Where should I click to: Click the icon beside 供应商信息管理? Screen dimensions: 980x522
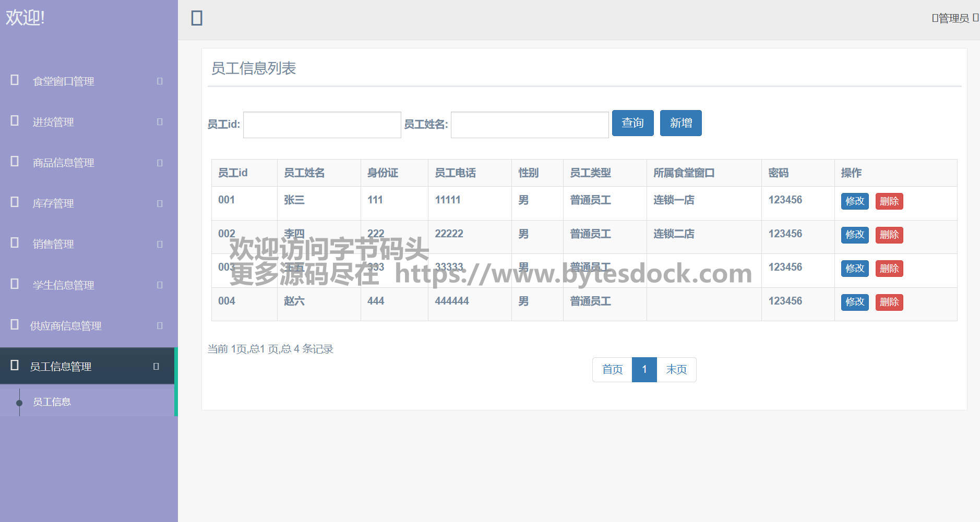coord(15,325)
